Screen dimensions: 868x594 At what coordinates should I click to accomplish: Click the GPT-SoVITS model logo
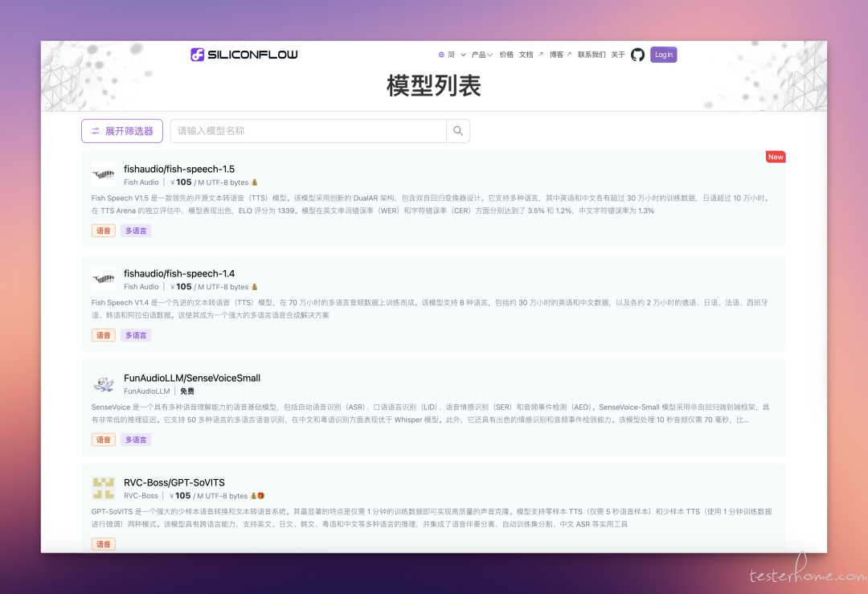(x=104, y=488)
